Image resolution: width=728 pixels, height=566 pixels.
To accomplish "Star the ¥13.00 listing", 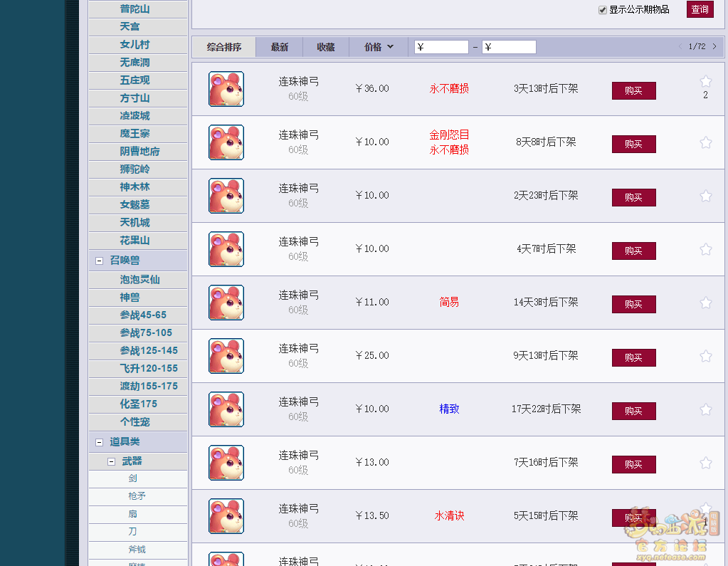I will point(706,463).
